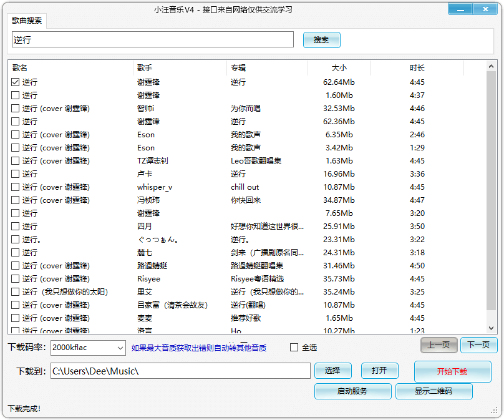This screenshot has width=504, height=420.
Task: Open the 下载码率 bitrate dropdown
Action: (88, 348)
